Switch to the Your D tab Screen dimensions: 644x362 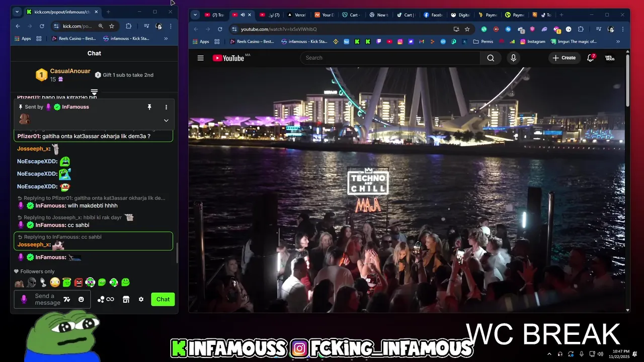point(324,15)
